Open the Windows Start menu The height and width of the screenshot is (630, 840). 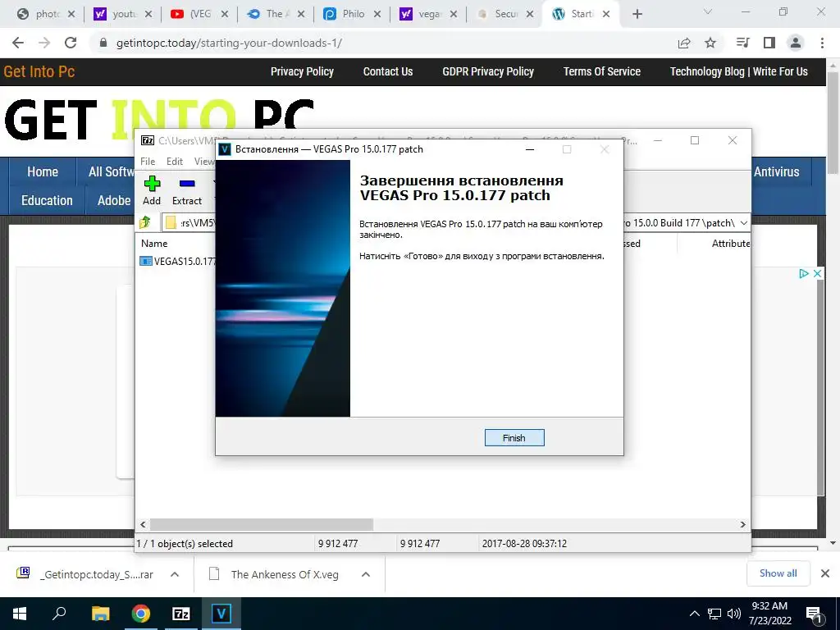click(x=20, y=614)
